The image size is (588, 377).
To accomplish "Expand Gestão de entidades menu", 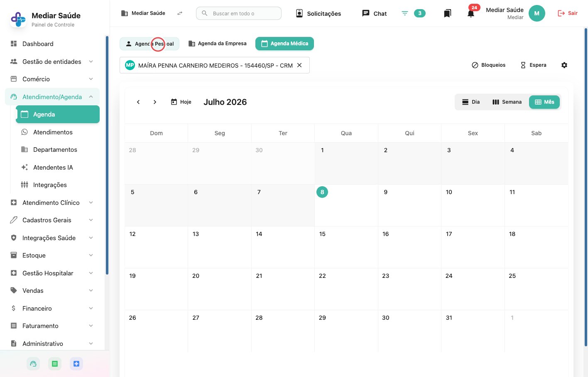I will tap(52, 61).
